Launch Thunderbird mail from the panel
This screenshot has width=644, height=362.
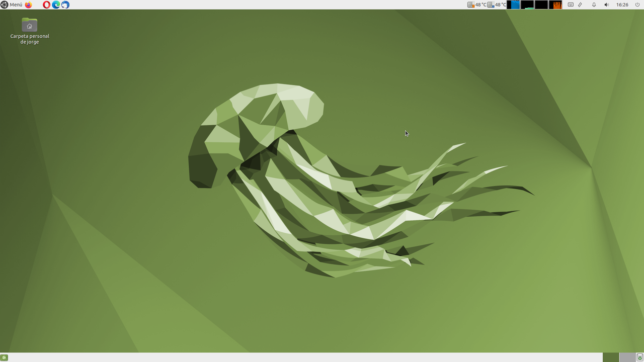pyautogui.click(x=65, y=5)
